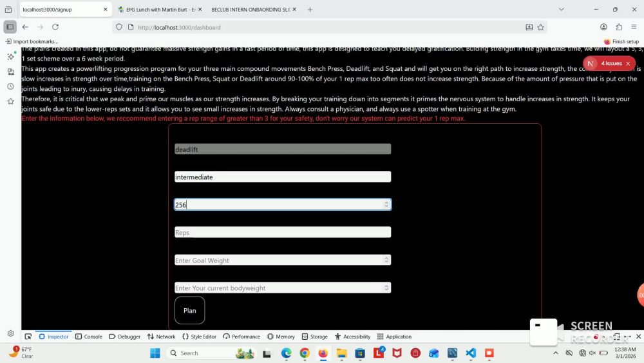Open File Explorer from the taskbar

[342, 353]
